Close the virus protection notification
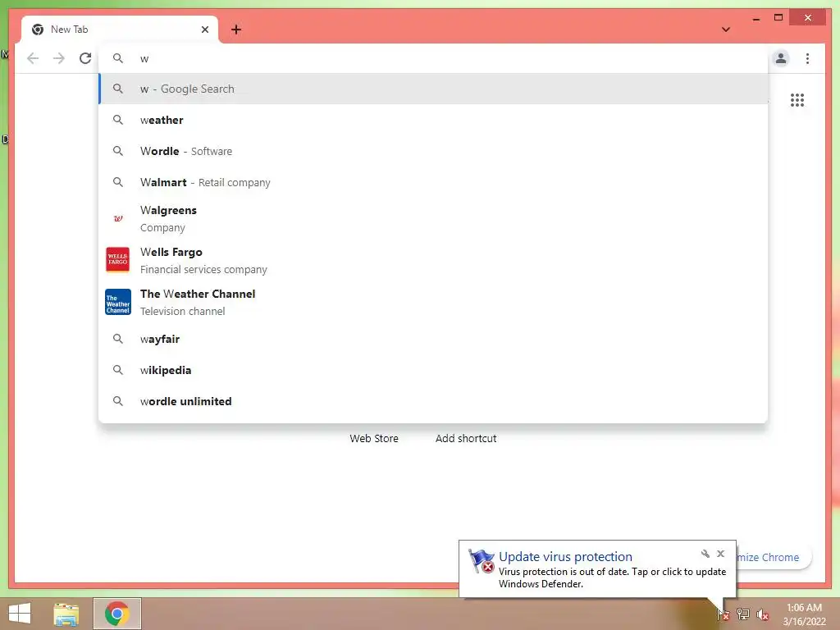The image size is (840, 630). pos(720,554)
